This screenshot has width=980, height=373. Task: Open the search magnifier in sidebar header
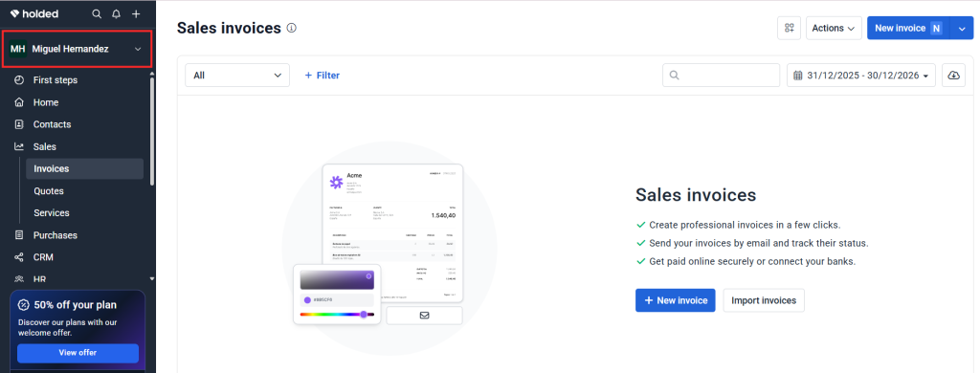[97, 13]
